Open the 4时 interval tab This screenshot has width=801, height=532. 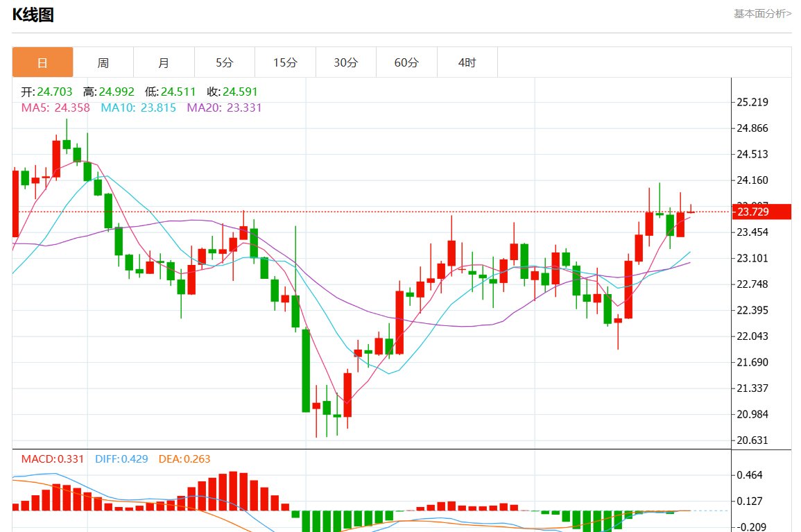[x=467, y=62]
